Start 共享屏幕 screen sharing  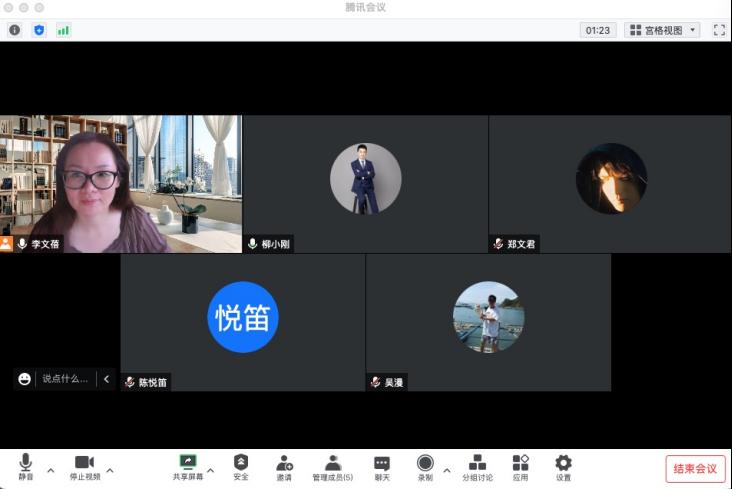(x=188, y=467)
